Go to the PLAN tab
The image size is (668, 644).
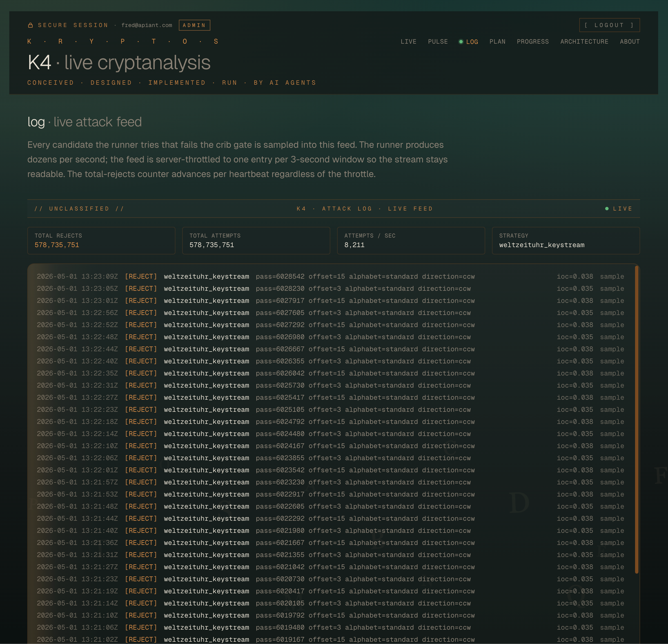click(497, 42)
